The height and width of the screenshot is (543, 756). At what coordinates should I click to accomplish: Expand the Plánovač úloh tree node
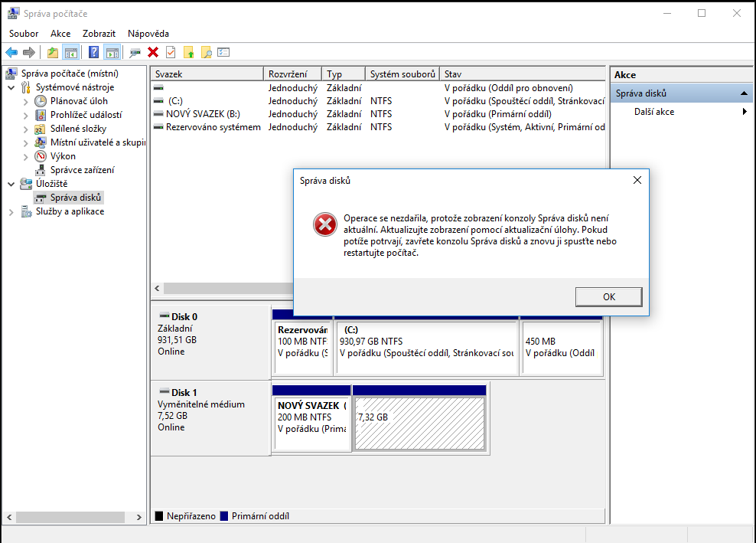26,101
